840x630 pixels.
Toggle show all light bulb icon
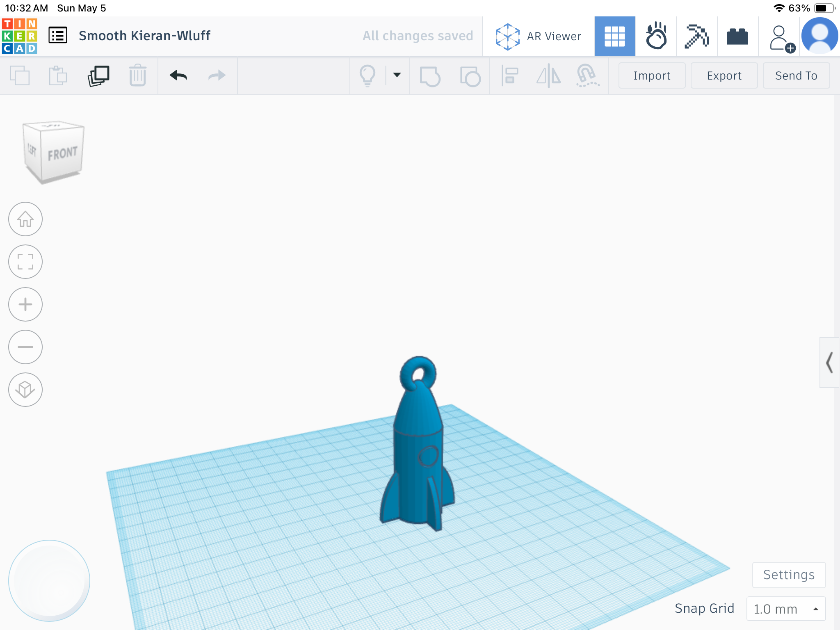tap(367, 76)
